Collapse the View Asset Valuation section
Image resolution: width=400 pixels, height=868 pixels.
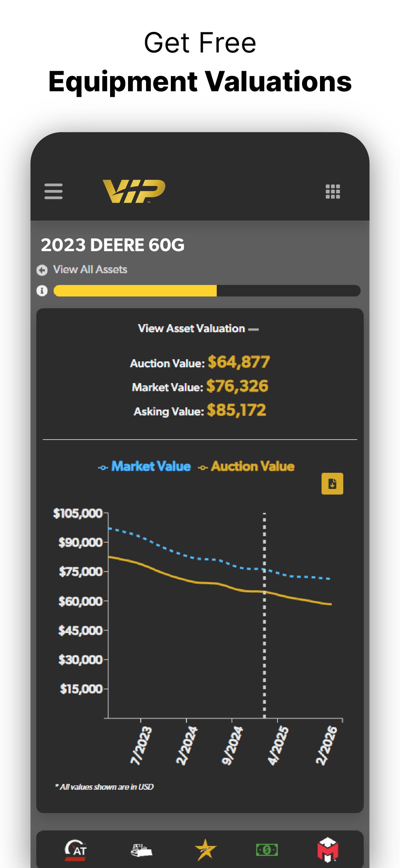[254, 329]
